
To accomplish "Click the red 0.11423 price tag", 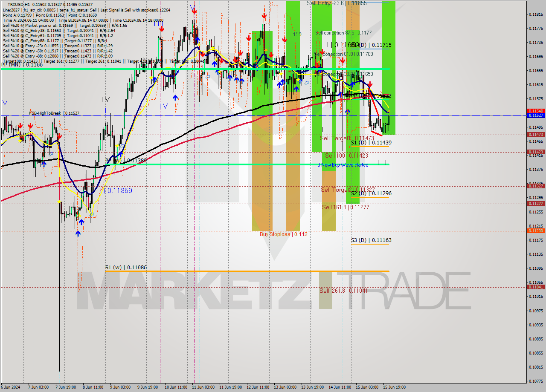I will (x=536, y=152).
